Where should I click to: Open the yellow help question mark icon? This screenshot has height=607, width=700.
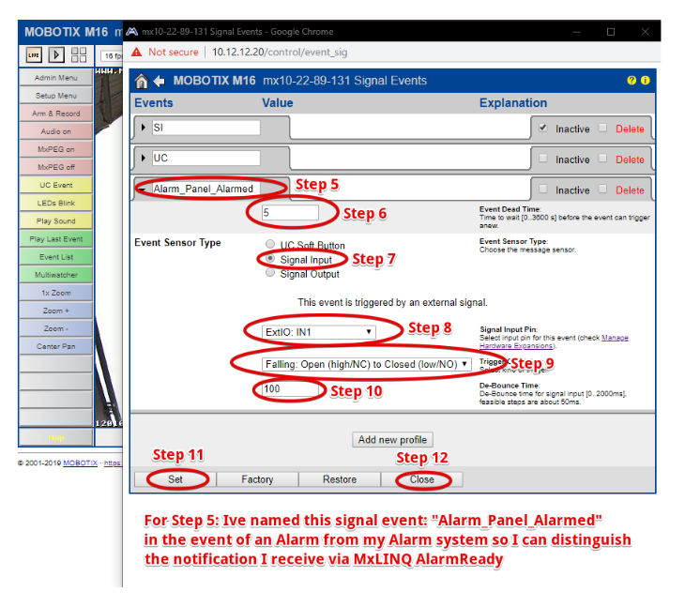click(632, 81)
